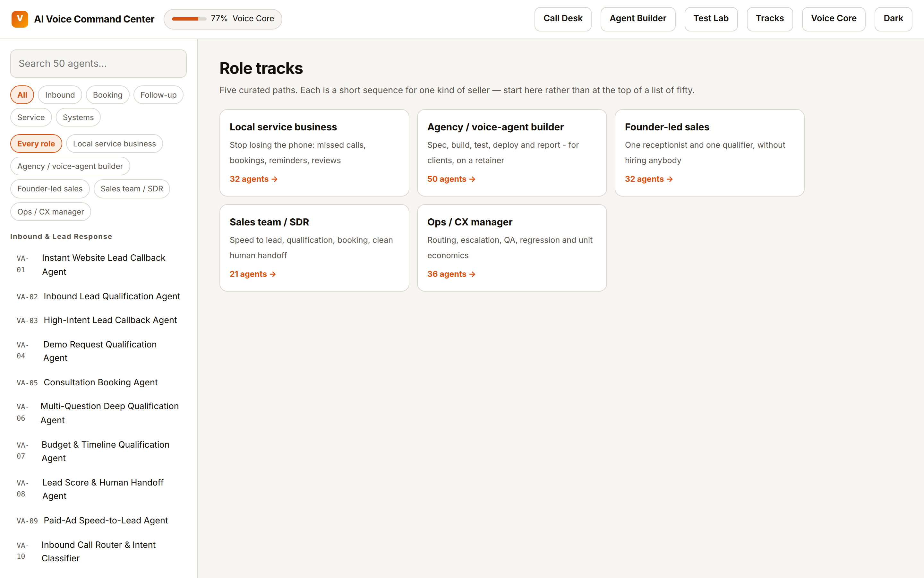
Task: Open the Sales team / SDR track card
Action: click(314, 248)
